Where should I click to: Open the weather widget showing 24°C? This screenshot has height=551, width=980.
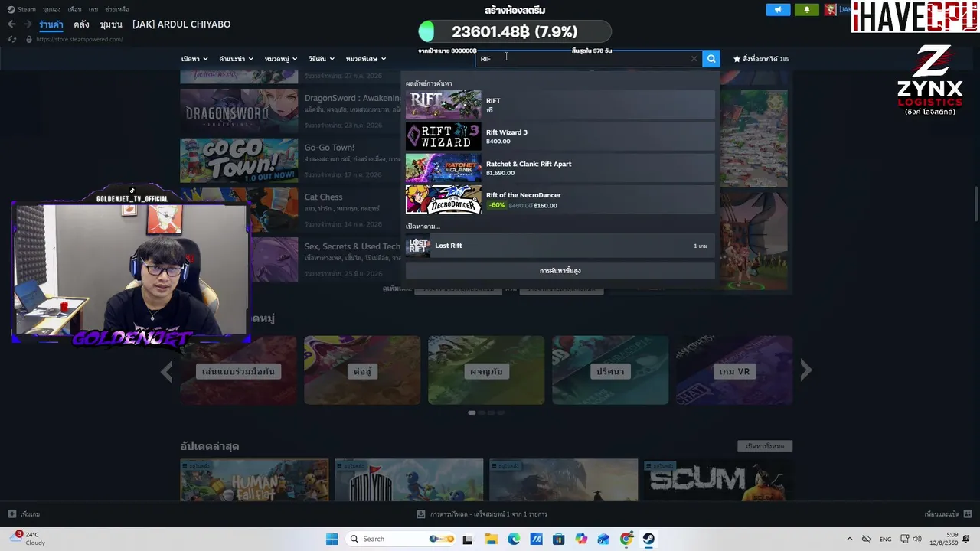pos(28,539)
